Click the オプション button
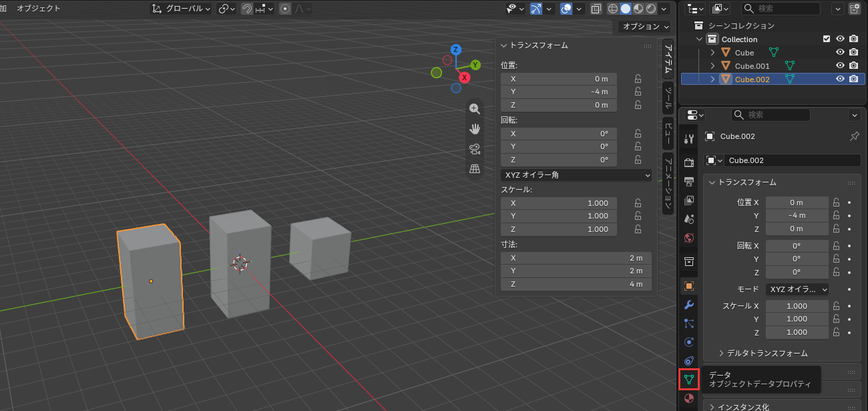The height and width of the screenshot is (411, 868). pyautogui.click(x=644, y=27)
